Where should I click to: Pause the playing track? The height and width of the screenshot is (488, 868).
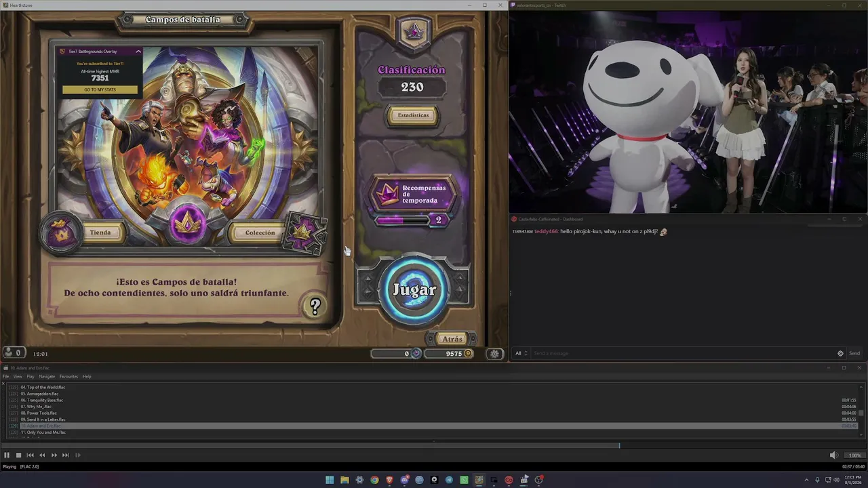[x=7, y=455]
